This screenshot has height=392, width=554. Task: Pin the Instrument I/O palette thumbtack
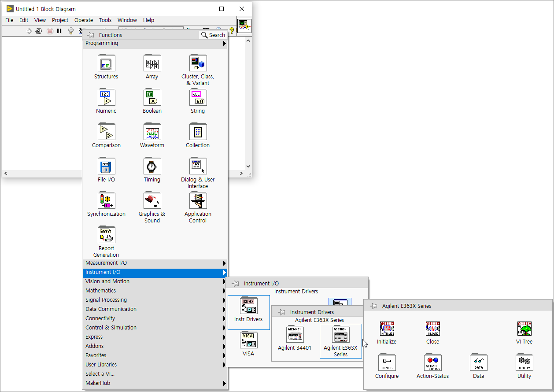(235, 283)
